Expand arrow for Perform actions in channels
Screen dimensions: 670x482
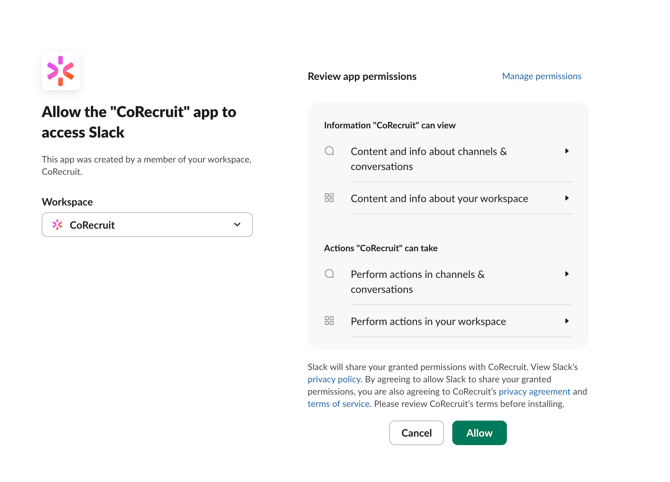pos(567,274)
